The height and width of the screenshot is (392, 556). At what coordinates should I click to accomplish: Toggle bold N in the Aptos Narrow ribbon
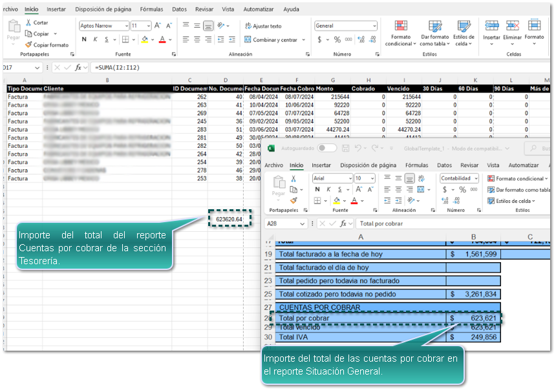pos(83,39)
